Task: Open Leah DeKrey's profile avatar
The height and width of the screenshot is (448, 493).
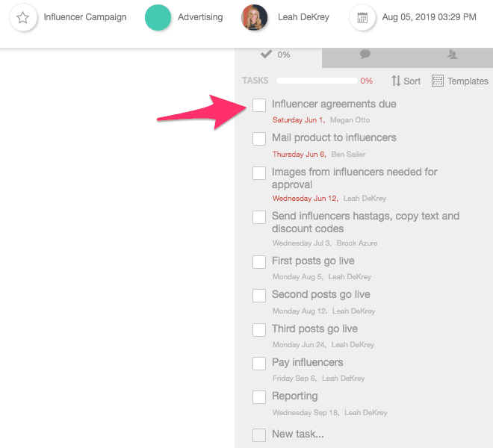Action: 255,18
